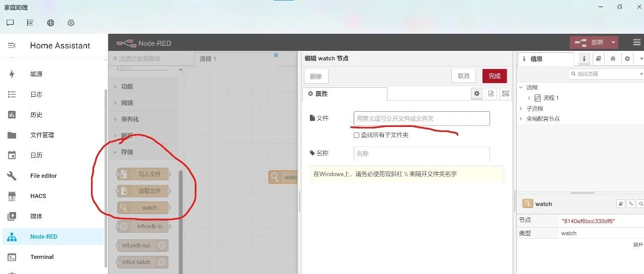Open the chat bubble icon in top toolbar
The height and width of the screenshot is (274, 644).
pos(10,23)
